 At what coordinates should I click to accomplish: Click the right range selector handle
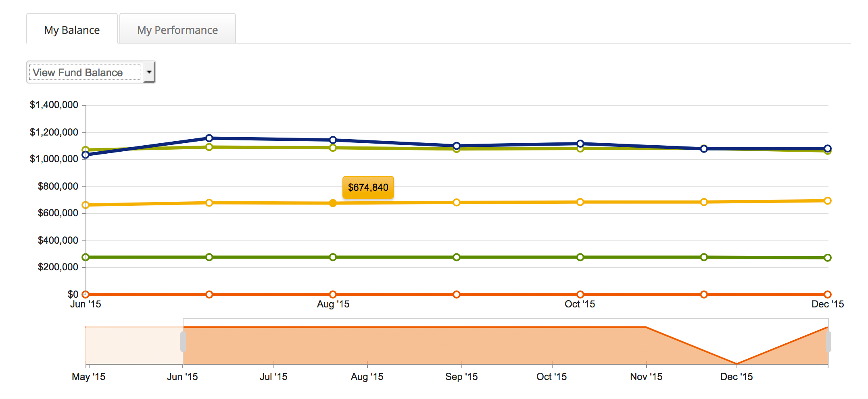pos(828,342)
